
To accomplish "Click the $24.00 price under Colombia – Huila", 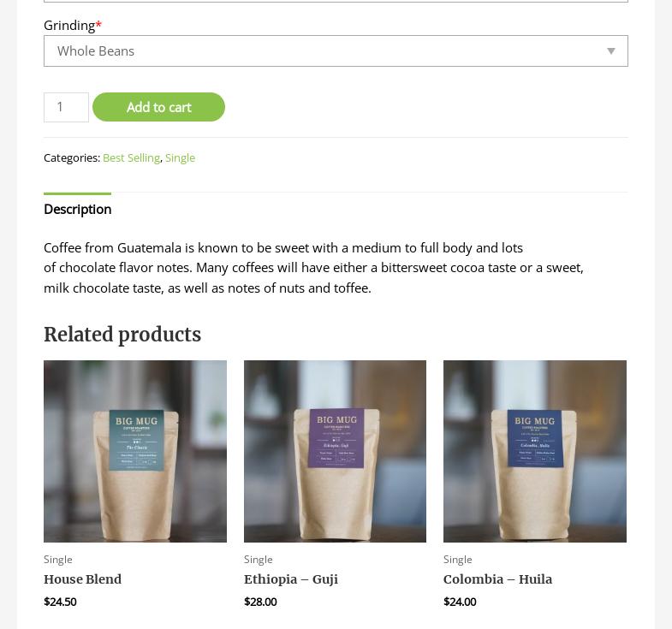I will 460,602.
